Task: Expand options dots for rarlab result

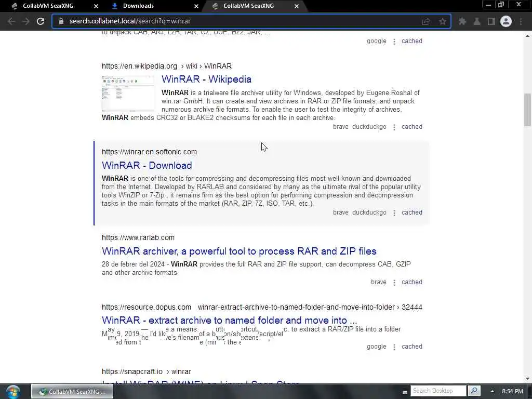Action: pyautogui.click(x=394, y=283)
